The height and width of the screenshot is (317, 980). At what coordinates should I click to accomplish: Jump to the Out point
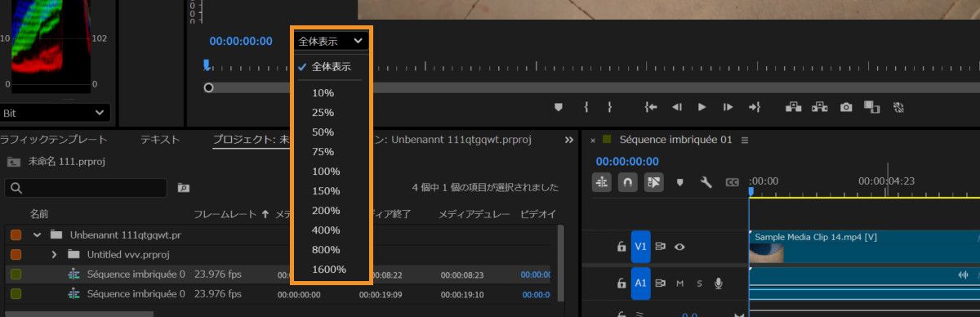pyautogui.click(x=754, y=107)
